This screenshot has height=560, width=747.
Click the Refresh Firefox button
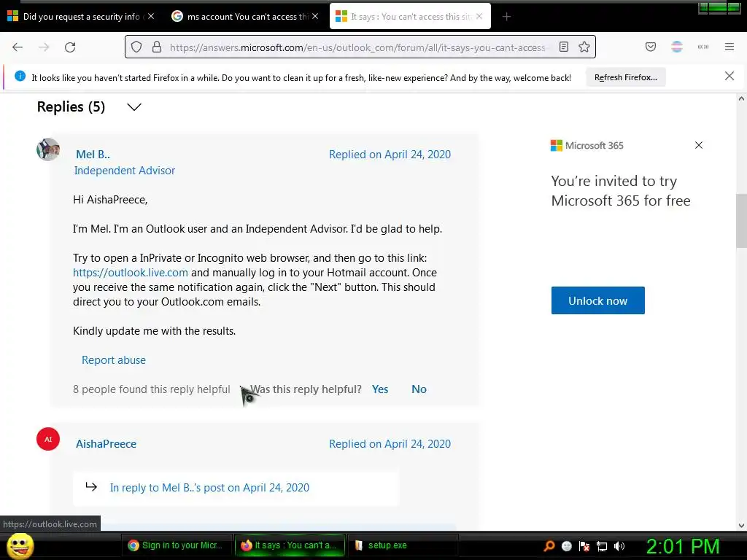pyautogui.click(x=625, y=77)
